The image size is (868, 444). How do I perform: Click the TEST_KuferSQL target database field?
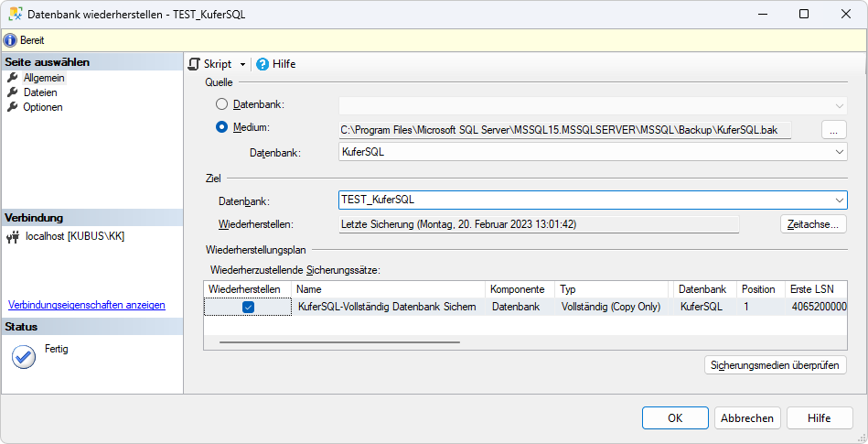(x=593, y=200)
